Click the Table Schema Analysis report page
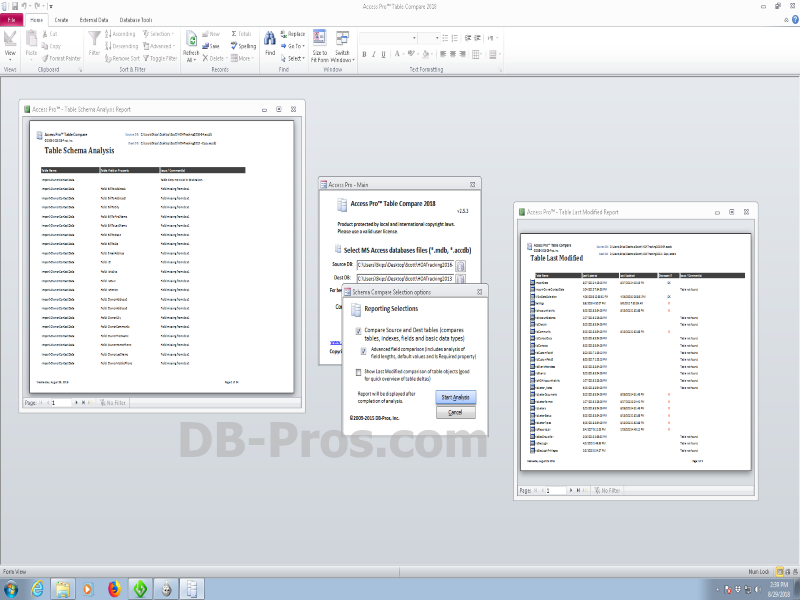This screenshot has height=600, width=800. 162,257
